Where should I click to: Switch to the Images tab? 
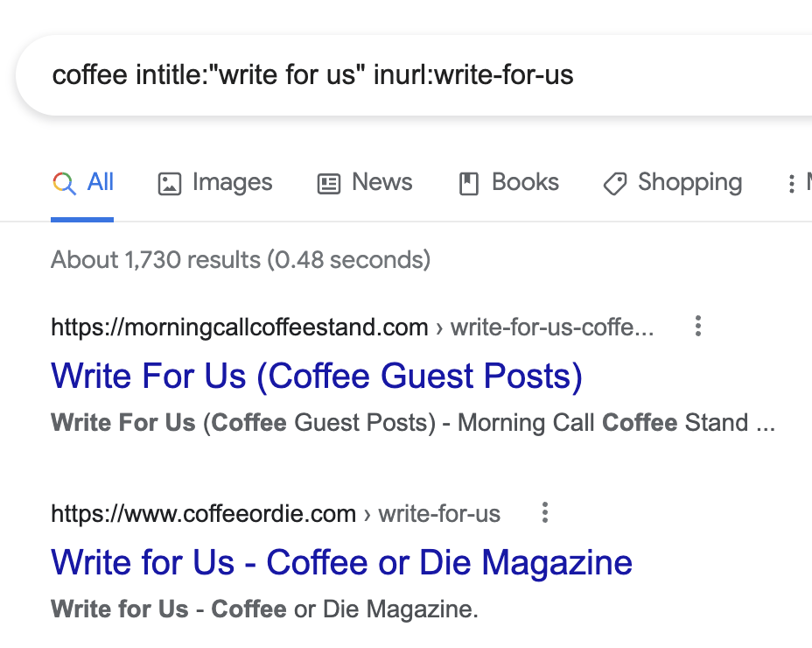click(x=231, y=182)
